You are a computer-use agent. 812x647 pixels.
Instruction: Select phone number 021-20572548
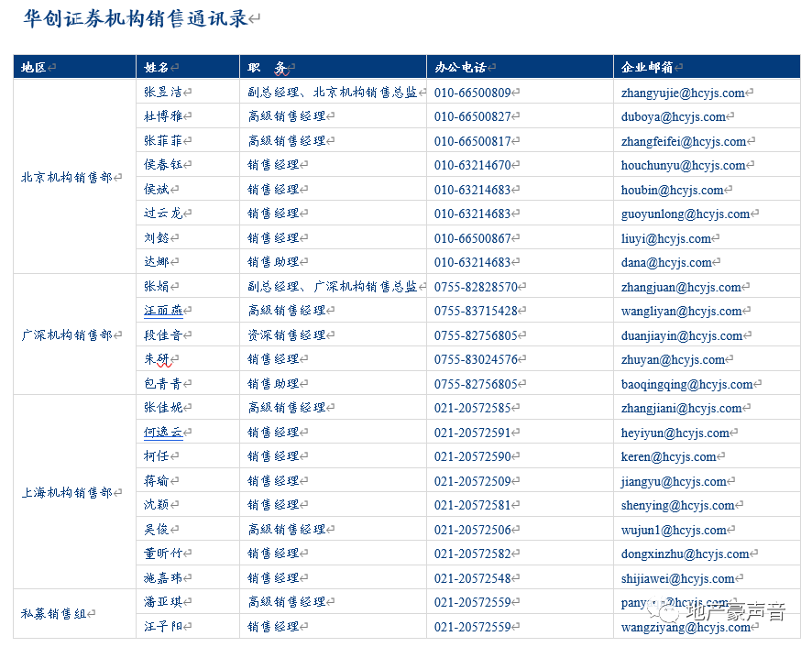tap(473, 578)
